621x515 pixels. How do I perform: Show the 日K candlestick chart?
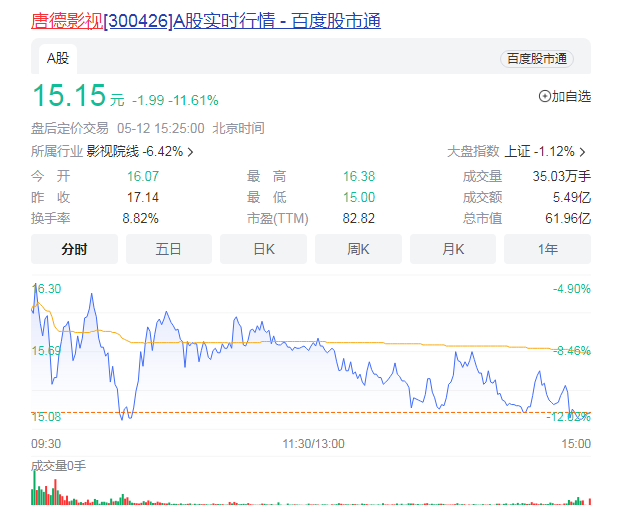pos(263,249)
